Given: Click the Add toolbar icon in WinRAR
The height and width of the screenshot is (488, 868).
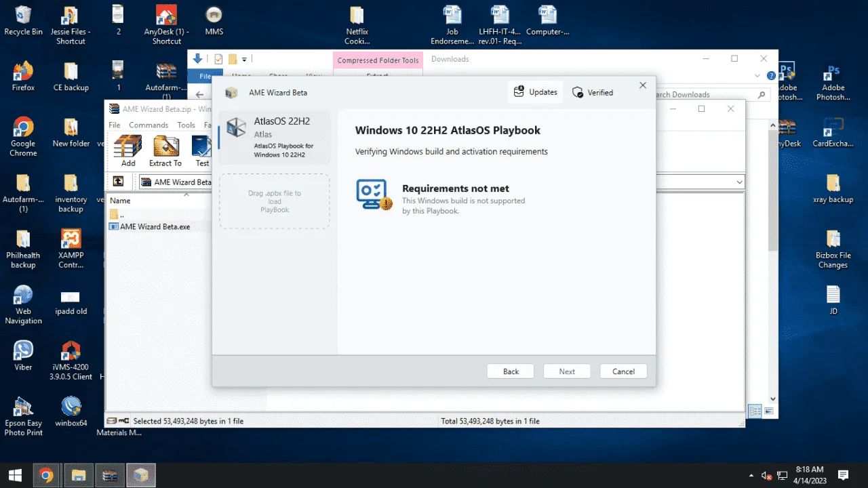Looking at the screenshot, I should pyautogui.click(x=128, y=150).
